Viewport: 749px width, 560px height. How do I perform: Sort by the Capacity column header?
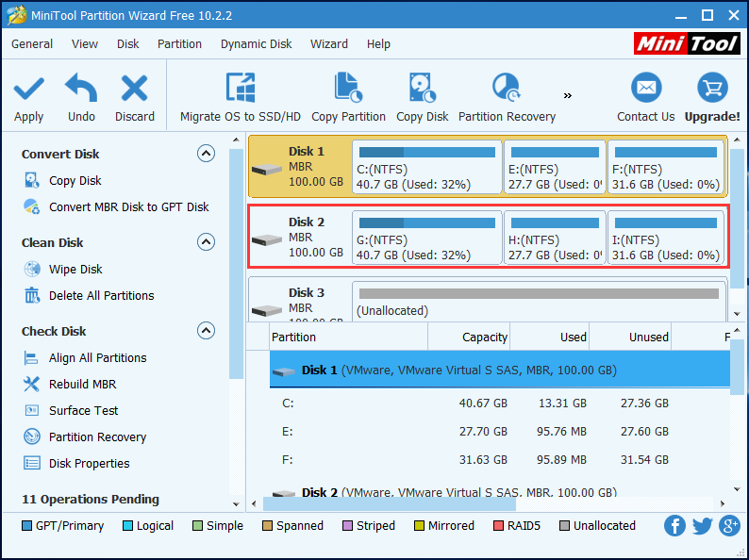click(x=469, y=338)
